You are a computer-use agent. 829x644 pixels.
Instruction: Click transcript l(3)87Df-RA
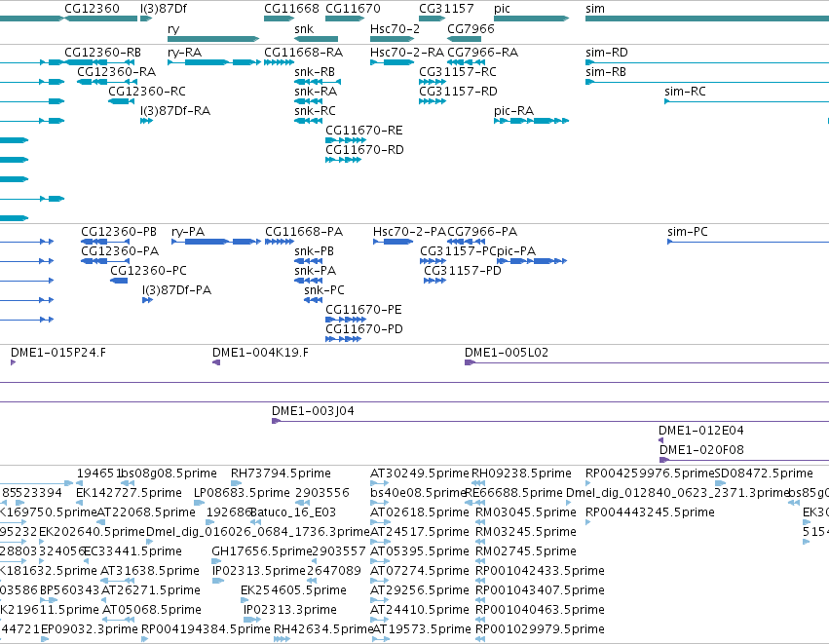pyautogui.click(x=146, y=121)
